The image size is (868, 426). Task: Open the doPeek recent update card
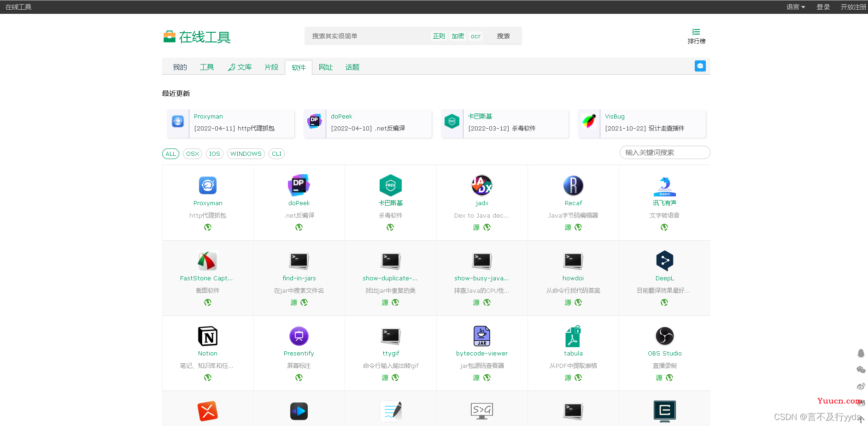tap(368, 124)
